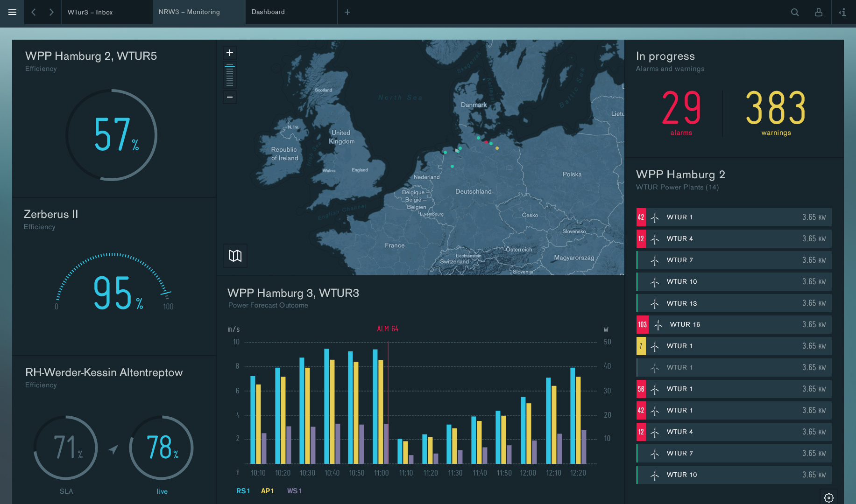Toggle the AP1 series in the chart legend
856x504 pixels.
(267, 490)
